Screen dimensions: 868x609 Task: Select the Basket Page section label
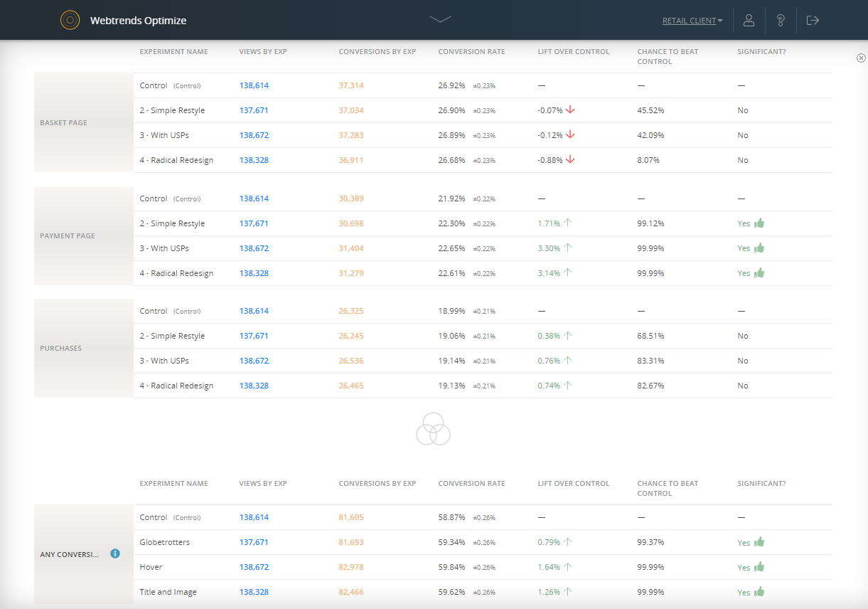coord(63,122)
